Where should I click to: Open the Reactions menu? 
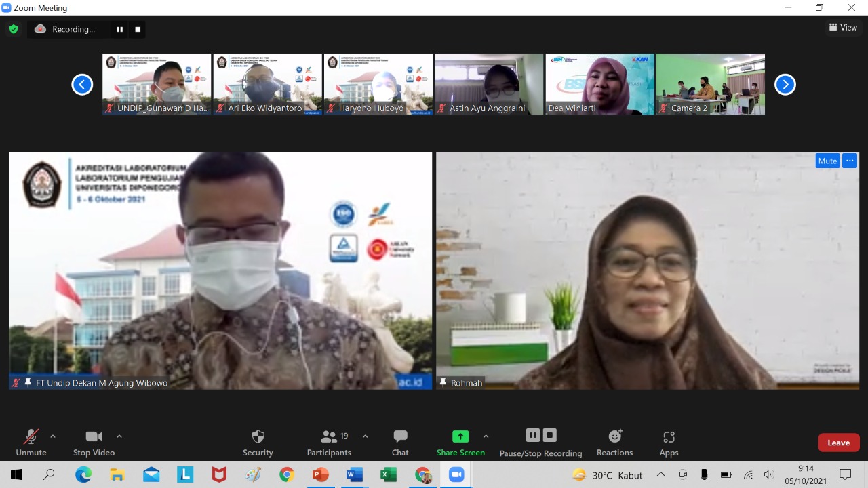[x=614, y=442]
